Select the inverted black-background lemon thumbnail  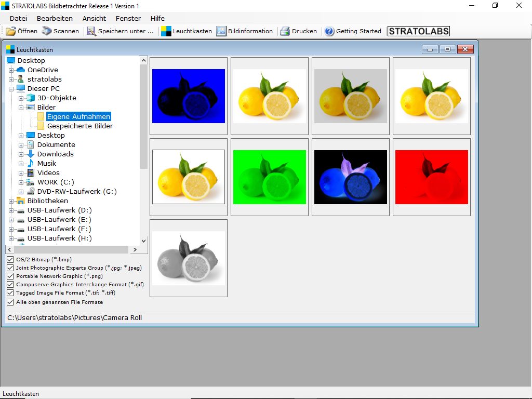351,177
